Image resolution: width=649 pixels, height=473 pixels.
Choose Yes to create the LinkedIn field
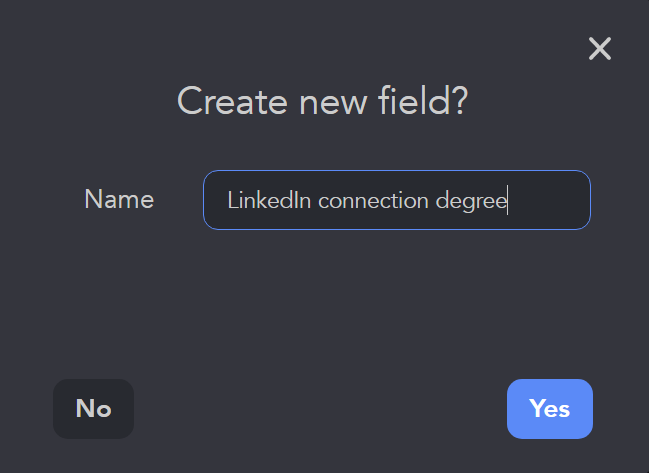(x=549, y=409)
